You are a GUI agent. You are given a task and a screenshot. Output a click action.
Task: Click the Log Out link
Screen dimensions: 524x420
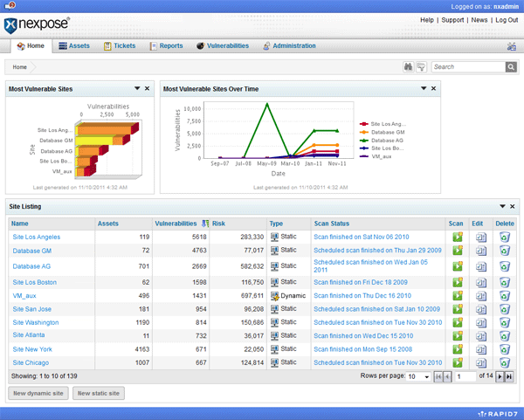(507, 20)
